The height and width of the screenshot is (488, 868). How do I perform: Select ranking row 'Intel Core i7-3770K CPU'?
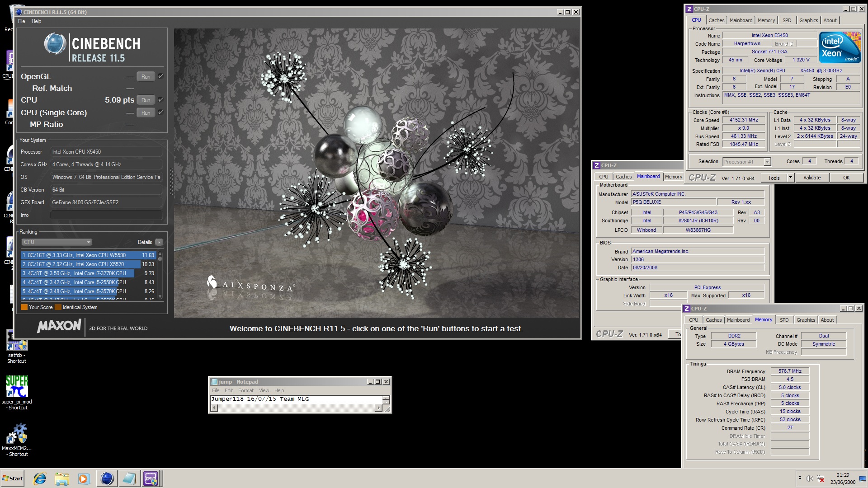(x=88, y=273)
